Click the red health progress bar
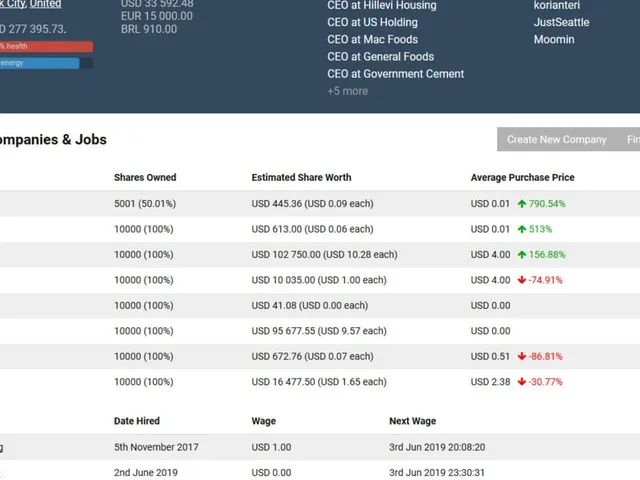 coord(46,47)
